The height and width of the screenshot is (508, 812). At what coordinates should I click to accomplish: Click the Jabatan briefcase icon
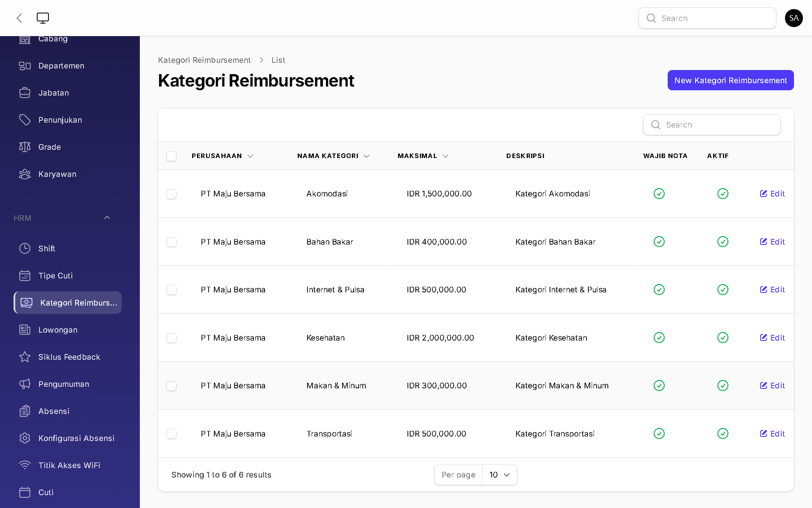click(25, 93)
